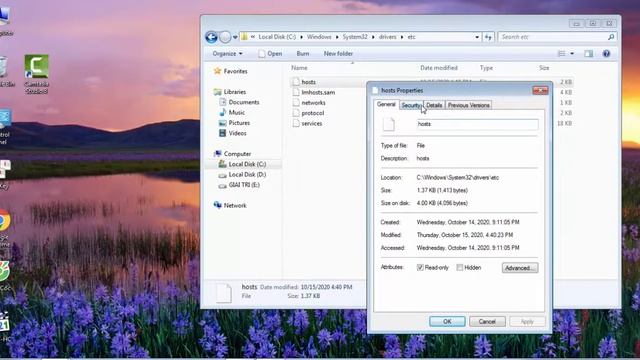Close the hosts Properties dialog
Viewport: 640px width, 360px height.
(x=540, y=91)
